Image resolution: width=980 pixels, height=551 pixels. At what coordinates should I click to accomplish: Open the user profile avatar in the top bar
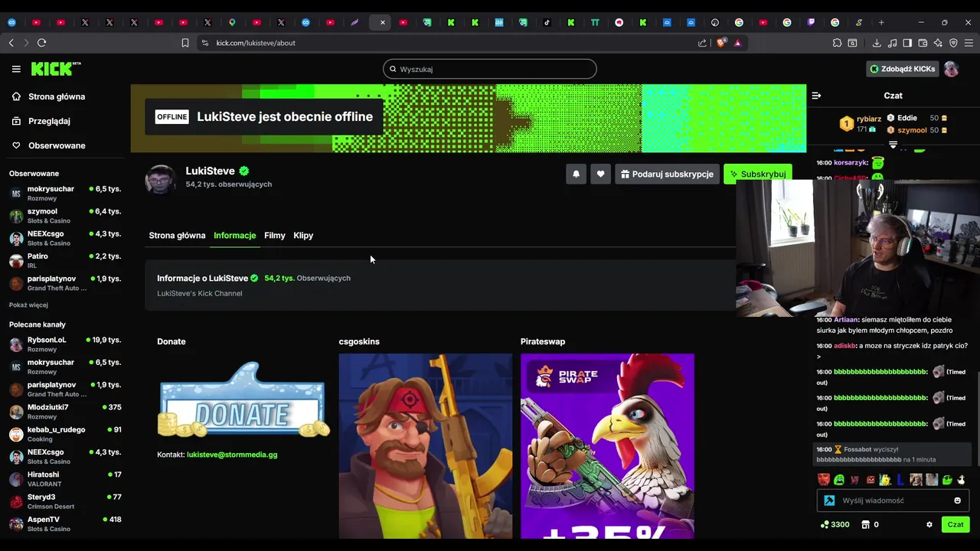(951, 69)
